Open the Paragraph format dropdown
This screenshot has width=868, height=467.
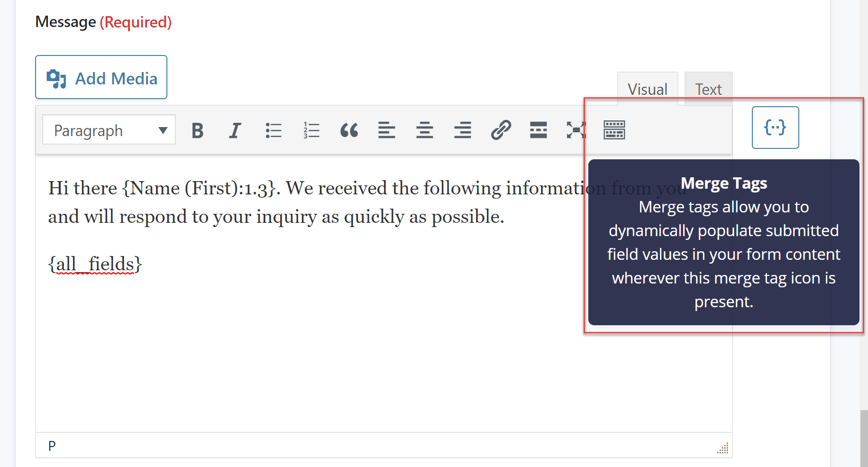coord(109,130)
